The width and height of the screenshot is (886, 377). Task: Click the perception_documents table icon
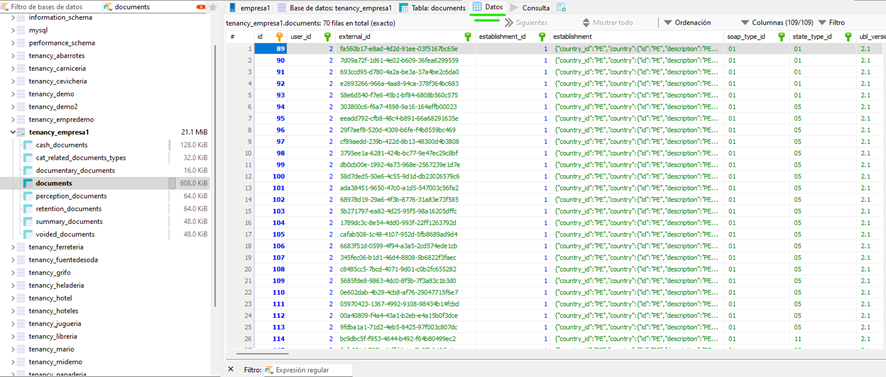pos(28,196)
